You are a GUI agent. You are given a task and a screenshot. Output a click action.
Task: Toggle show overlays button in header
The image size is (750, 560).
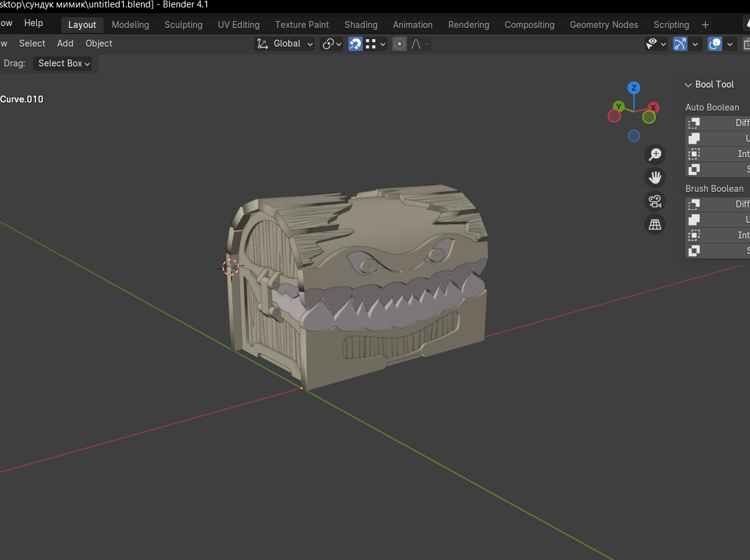(715, 43)
